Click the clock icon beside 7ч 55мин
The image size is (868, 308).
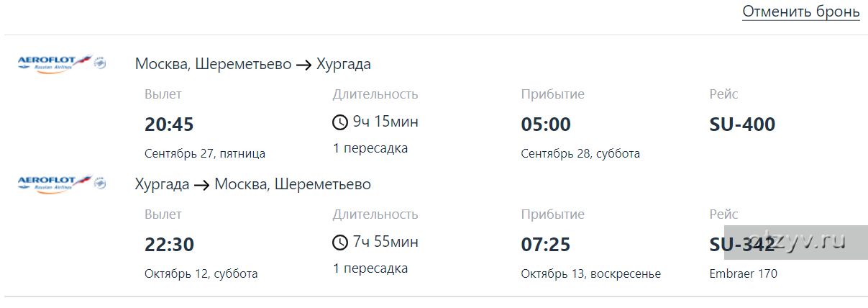click(340, 243)
